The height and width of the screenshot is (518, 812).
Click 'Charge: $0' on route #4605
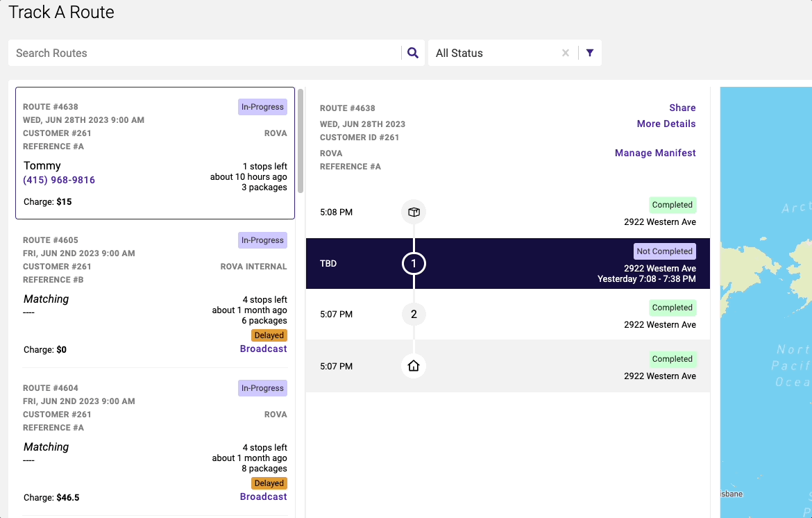tap(45, 350)
